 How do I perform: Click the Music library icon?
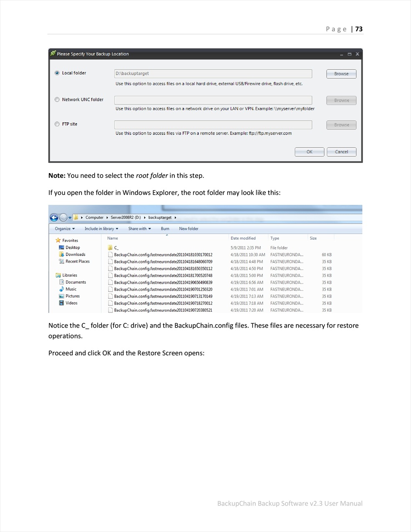[61, 289]
